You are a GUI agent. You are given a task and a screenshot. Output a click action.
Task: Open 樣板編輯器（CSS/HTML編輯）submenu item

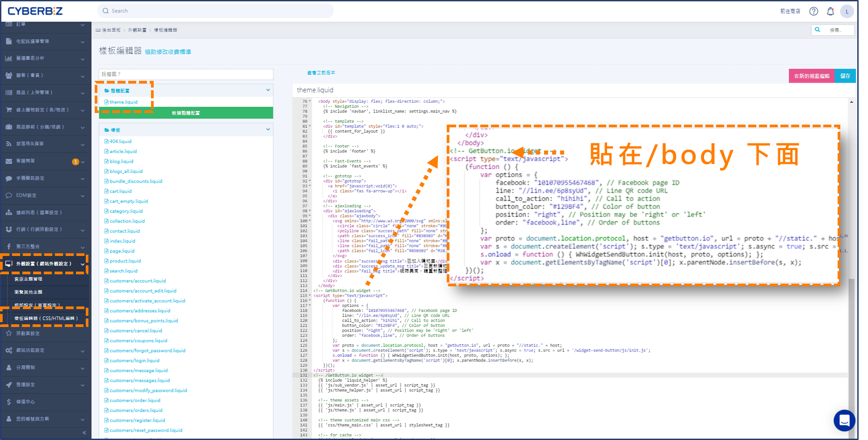click(x=46, y=318)
